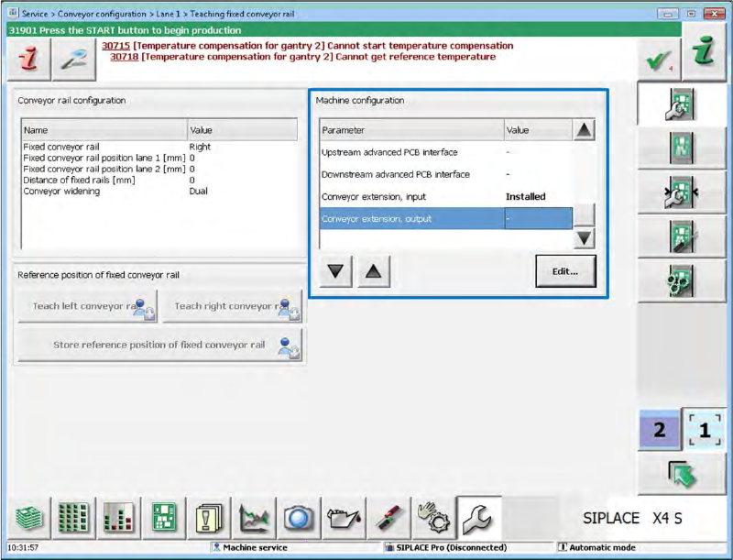Screen dimensions: 733x560
Task: Click Value header in Conveyor rail configuration table
Action: click(242, 130)
